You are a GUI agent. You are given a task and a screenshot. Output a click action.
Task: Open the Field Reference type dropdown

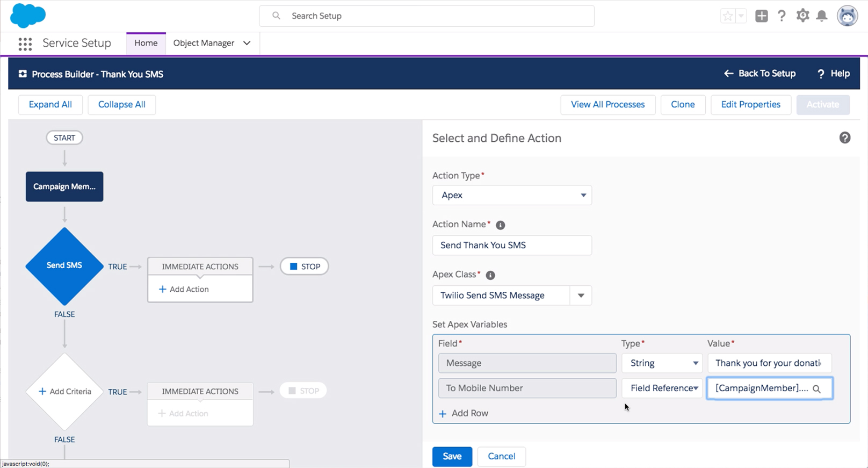coord(662,388)
